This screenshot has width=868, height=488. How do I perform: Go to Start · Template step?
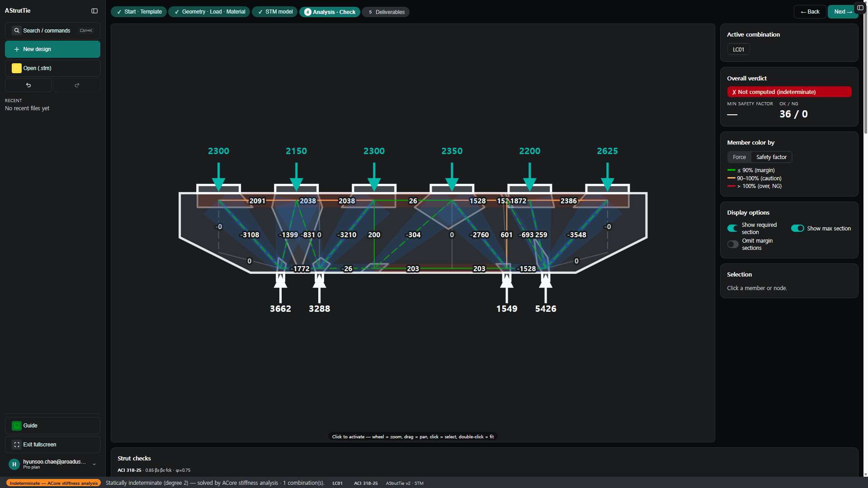[139, 12]
